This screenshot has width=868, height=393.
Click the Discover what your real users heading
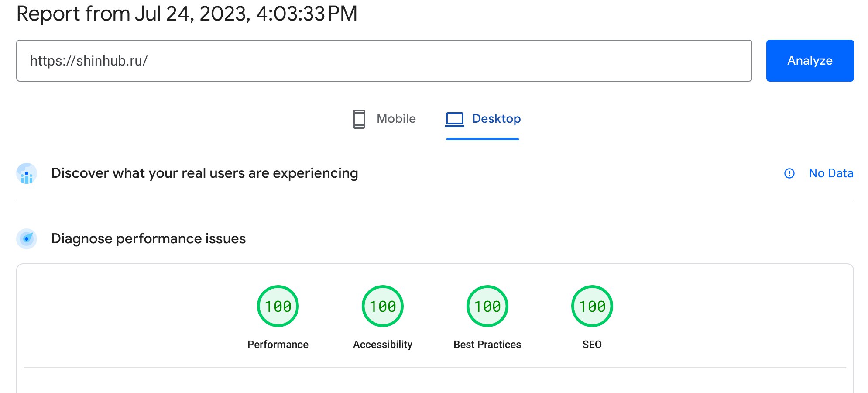pos(204,173)
